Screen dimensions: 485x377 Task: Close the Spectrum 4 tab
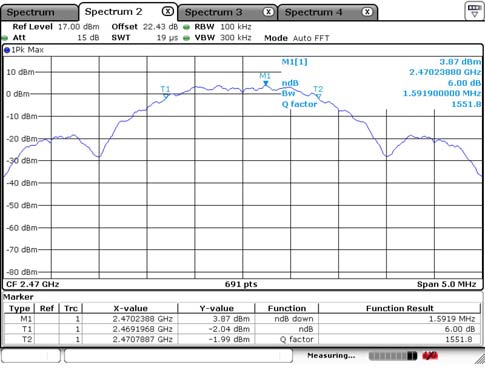pos(367,12)
